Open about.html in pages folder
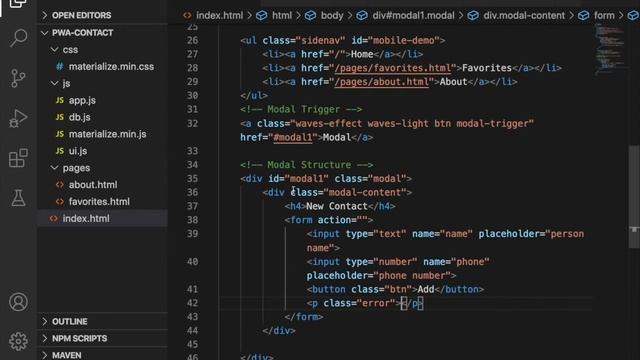Image resolution: width=640 pixels, height=360 pixels. tap(93, 184)
